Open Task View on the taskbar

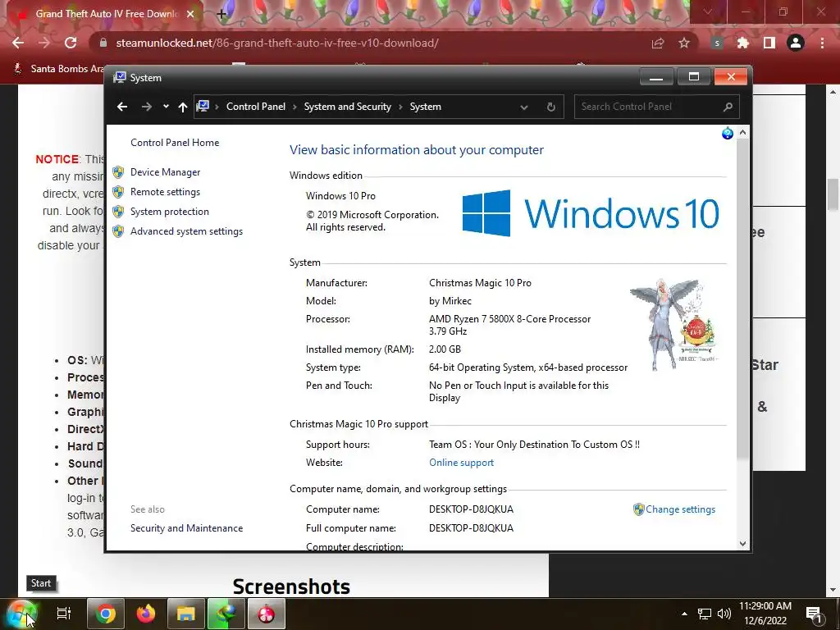point(64,614)
